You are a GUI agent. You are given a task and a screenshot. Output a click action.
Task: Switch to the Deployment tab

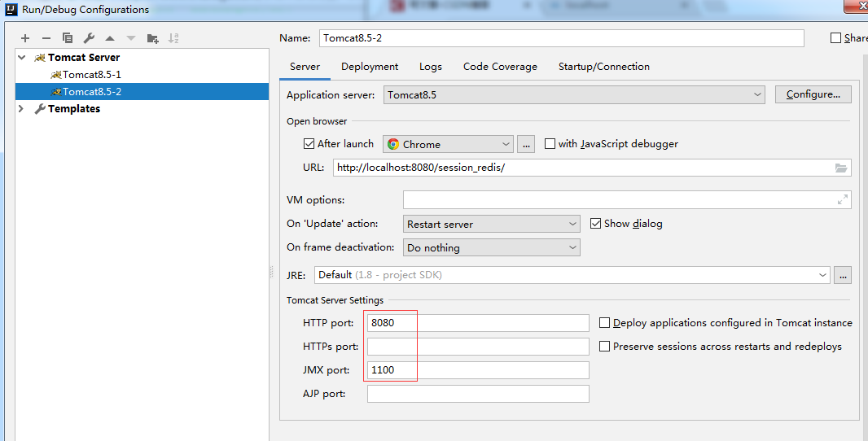pos(370,67)
